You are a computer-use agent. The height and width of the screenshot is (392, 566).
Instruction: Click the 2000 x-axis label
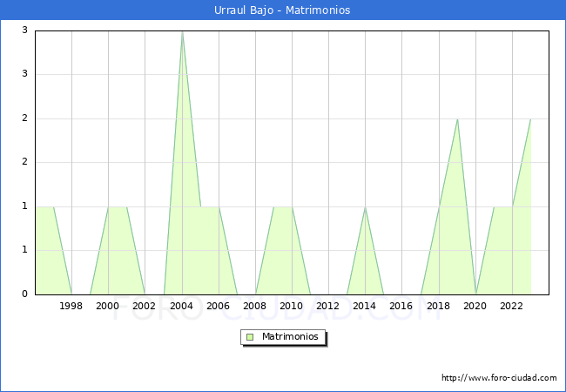[x=108, y=306]
